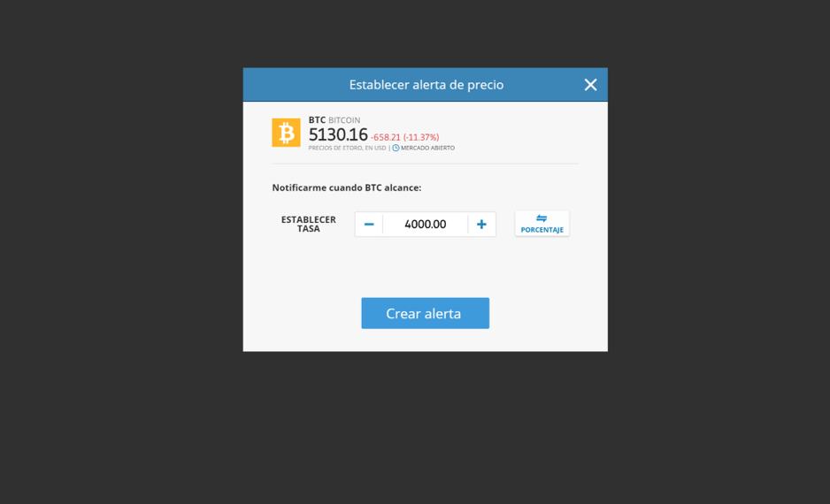This screenshot has width=830, height=504.
Task: Click the orange Bitcoin logo icon
Action: click(x=286, y=133)
